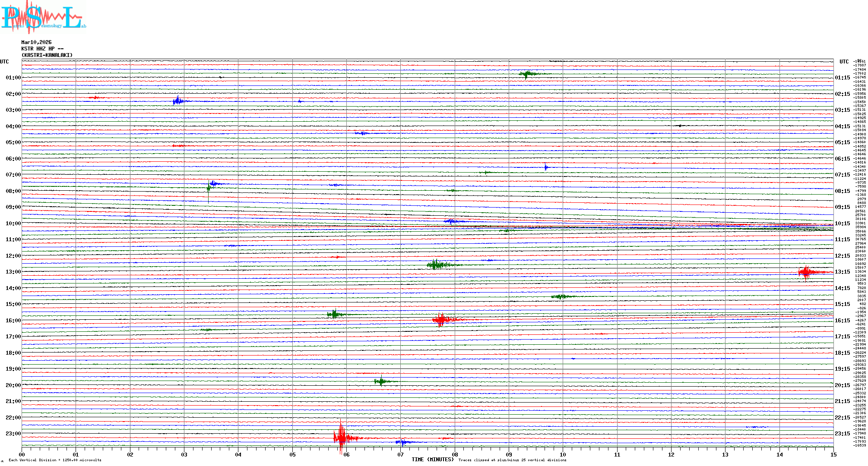Click the green event above 20:00 row
This screenshot has height=466, width=868.
click(381, 381)
